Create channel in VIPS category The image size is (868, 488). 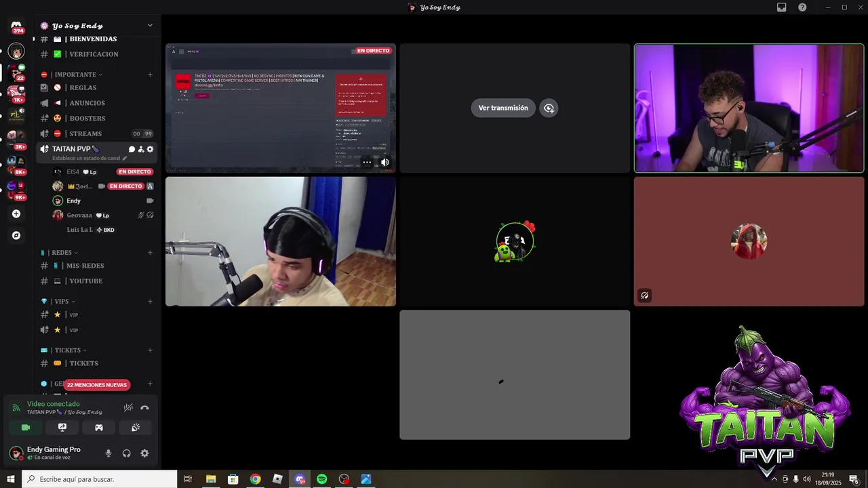150,302
